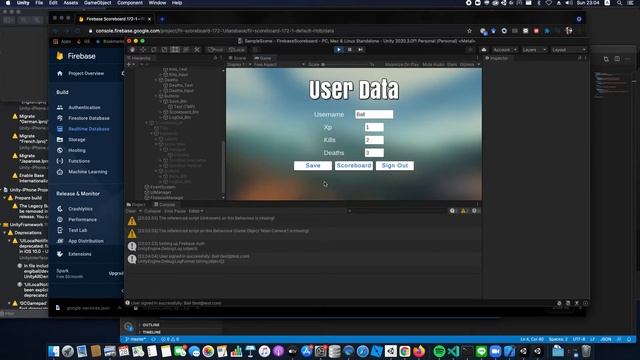Toggle console error messages filter

[x=475, y=211]
